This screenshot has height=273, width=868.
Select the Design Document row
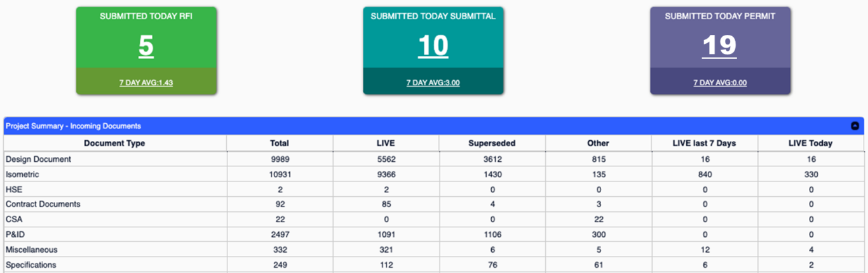[38, 159]
